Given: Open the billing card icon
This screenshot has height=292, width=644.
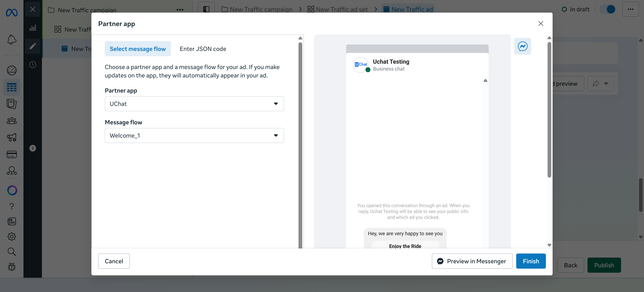Looking at the screenshot, I should 12,154.
